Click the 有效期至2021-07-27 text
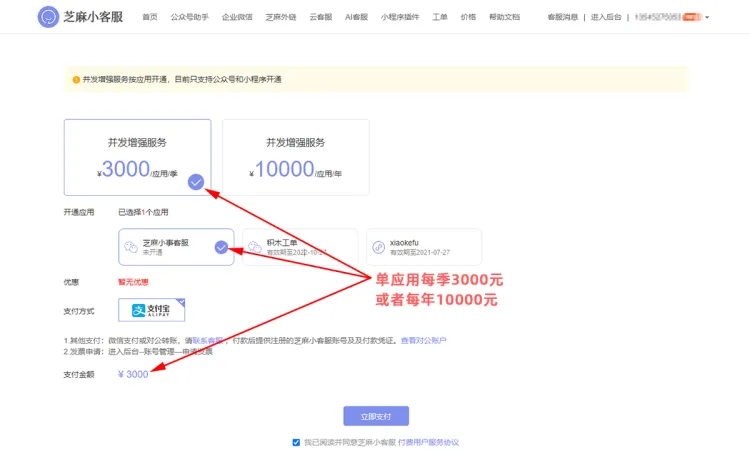The height and width of the screenshot is (469, 750). coord(420,252)
